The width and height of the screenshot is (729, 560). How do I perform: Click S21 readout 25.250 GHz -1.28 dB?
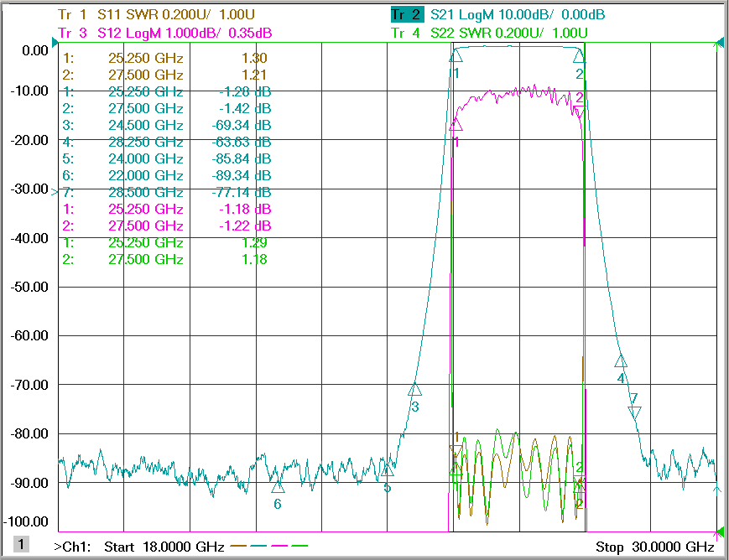coord(167,91)
